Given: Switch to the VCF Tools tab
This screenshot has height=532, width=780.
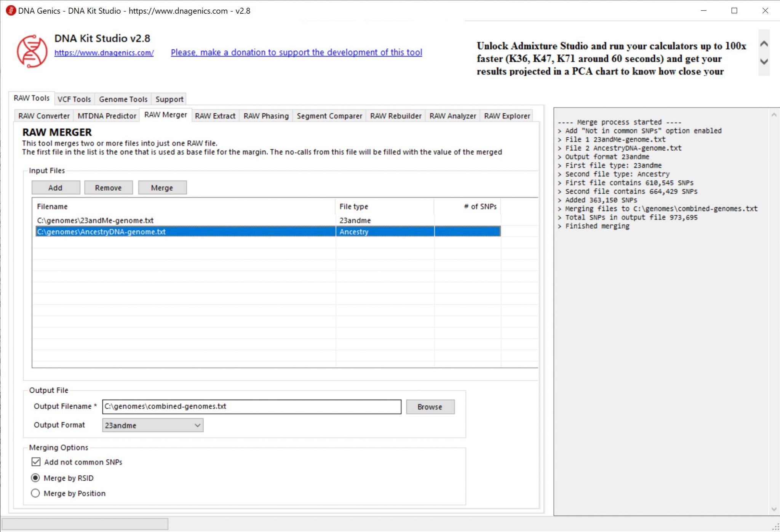Looking at the screenshot, I should pyautogui.click(x=74, y=99).
